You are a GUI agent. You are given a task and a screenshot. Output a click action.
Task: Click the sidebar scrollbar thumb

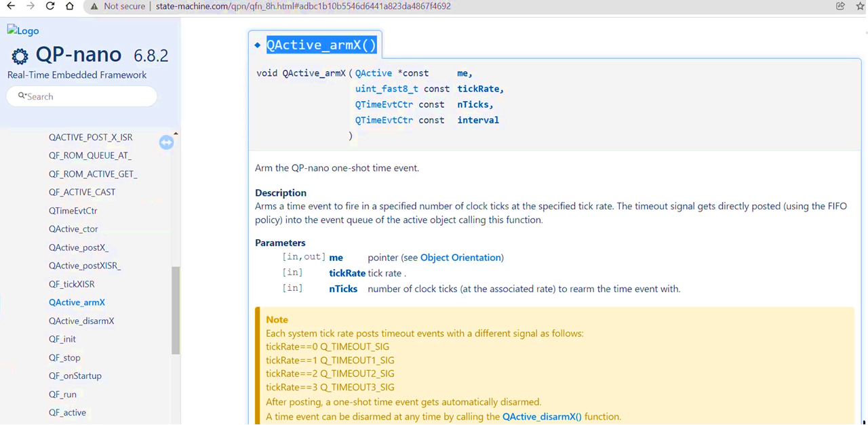click(x=176, y=310)
